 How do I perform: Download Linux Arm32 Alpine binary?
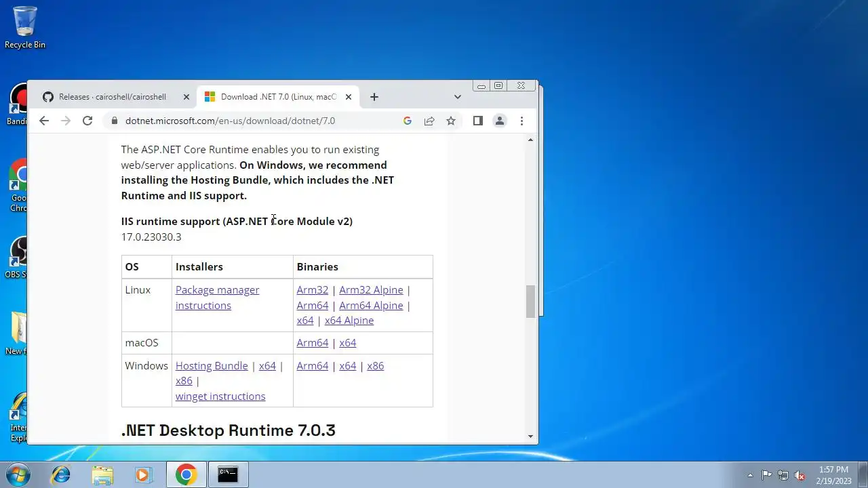(x=371, y=290)
